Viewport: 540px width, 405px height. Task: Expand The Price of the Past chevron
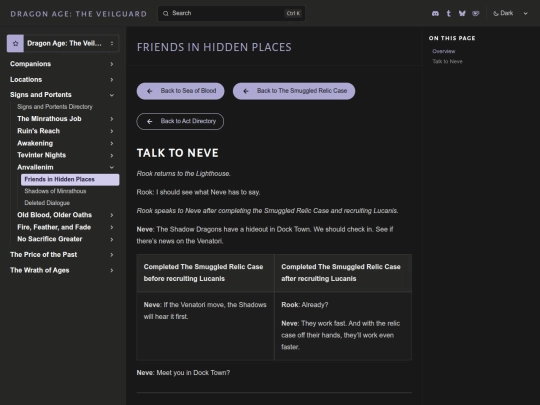[112, 255]
